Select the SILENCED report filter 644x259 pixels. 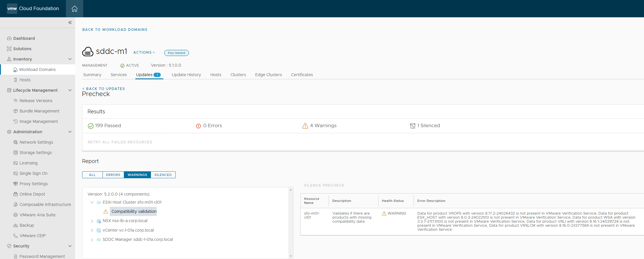(163, 175)
